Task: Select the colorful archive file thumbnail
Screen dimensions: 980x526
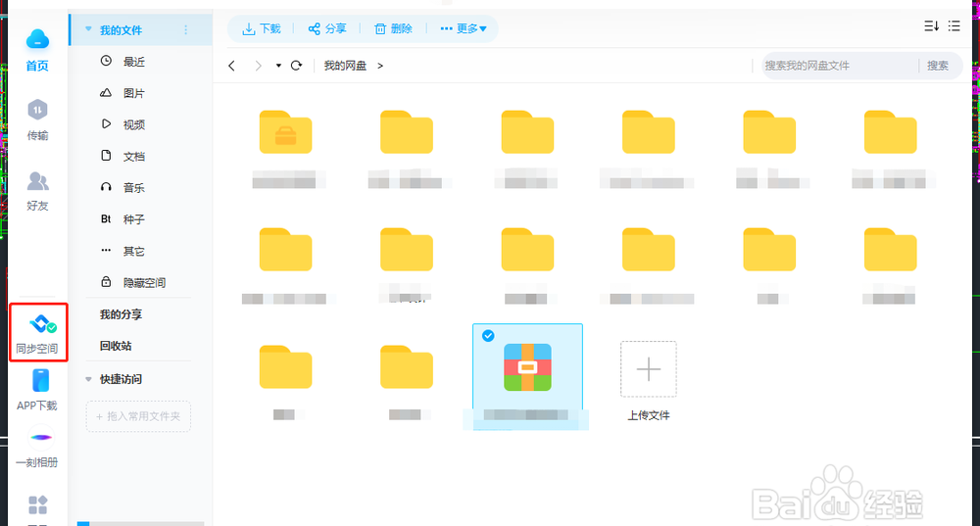Action: pyautogui.click(x=527, y=367)
